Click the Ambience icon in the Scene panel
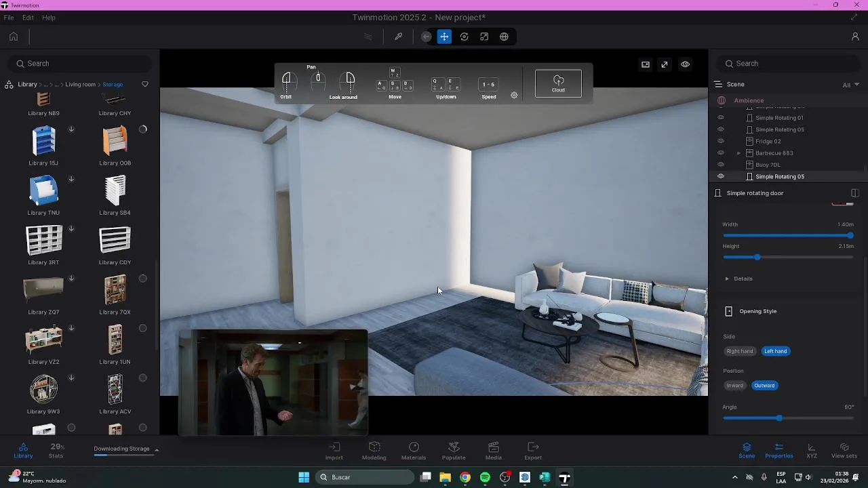 [722, 100]
